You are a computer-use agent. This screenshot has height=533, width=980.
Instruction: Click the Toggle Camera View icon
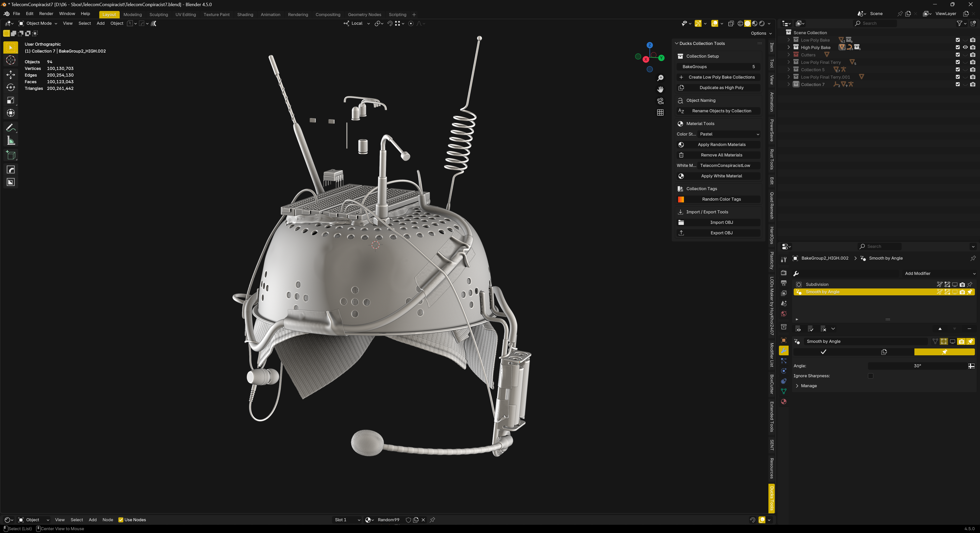coord(660,101)
